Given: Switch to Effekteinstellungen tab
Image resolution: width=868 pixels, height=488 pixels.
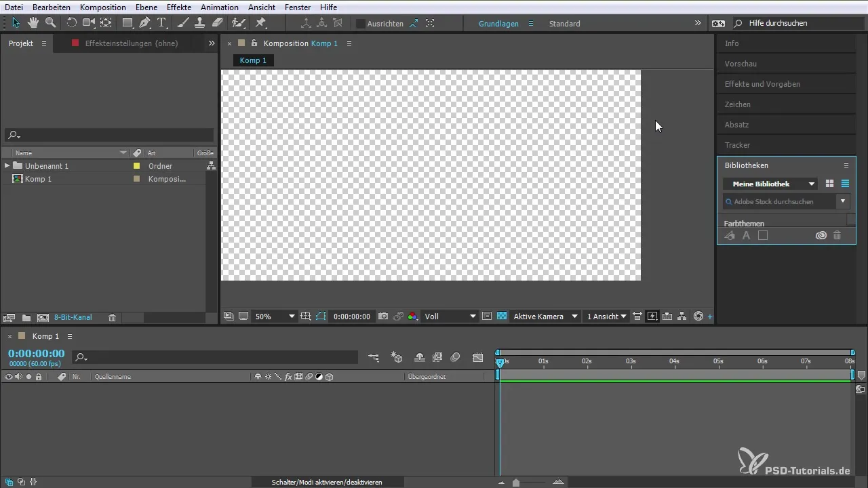Looking at the screenshot, I should pos(132,43).
